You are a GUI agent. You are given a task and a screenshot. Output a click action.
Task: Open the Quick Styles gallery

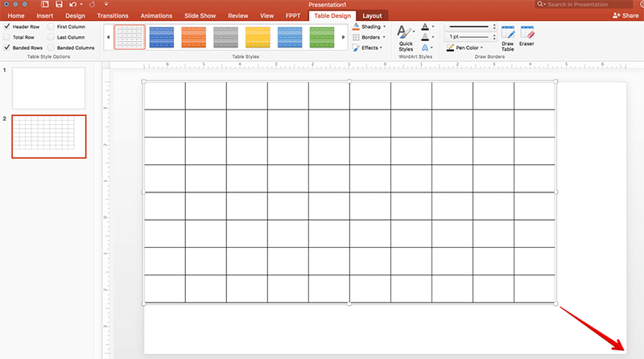point(406,37)
